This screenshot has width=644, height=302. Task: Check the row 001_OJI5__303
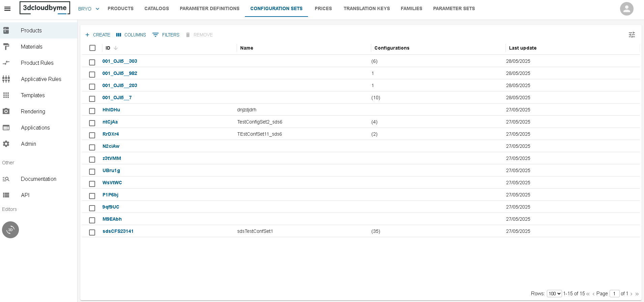[x=92, y=62]
